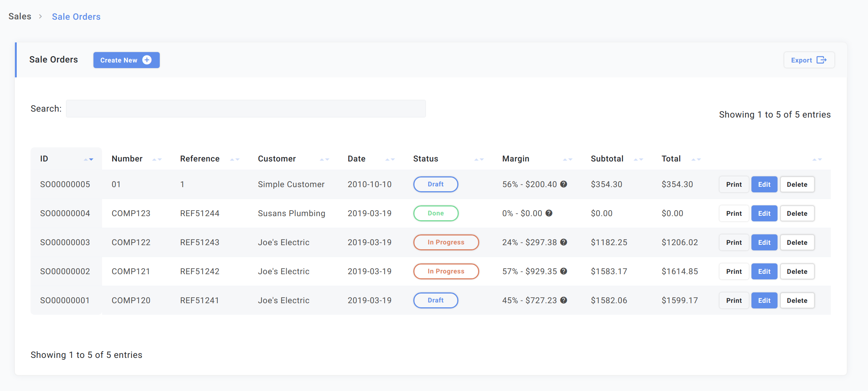The width and height of the screenshot is (868, 391).
Task: Sort table by Date column arrows
Action: (390, 159)
